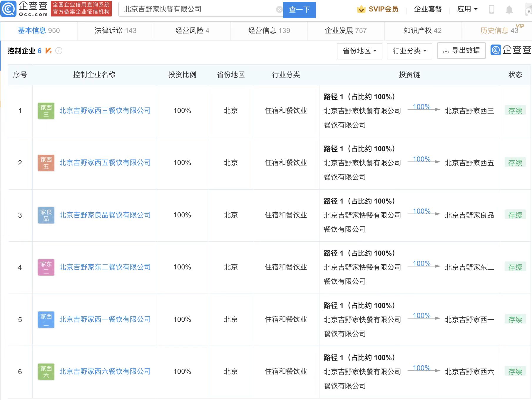Image resolution: width=532 pixels, height=400 pixels.
Task: Switch to the 经营信息 tab
Action: point(269,31)
